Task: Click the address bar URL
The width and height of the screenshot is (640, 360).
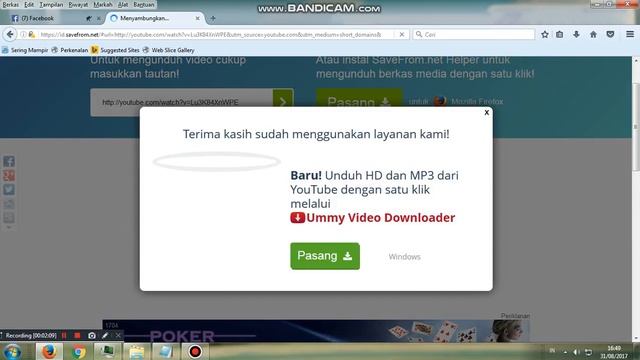Action: (x=211, y=35)
